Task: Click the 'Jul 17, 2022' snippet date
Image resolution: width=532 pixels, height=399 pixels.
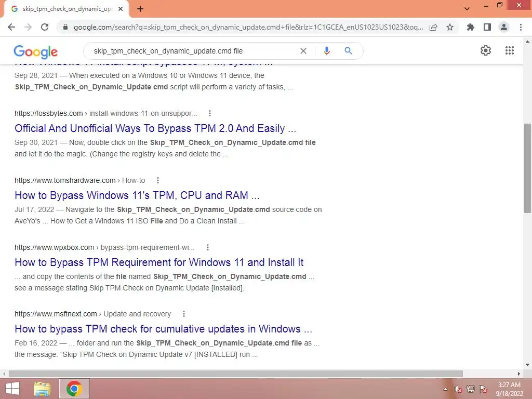Action: 34,210
